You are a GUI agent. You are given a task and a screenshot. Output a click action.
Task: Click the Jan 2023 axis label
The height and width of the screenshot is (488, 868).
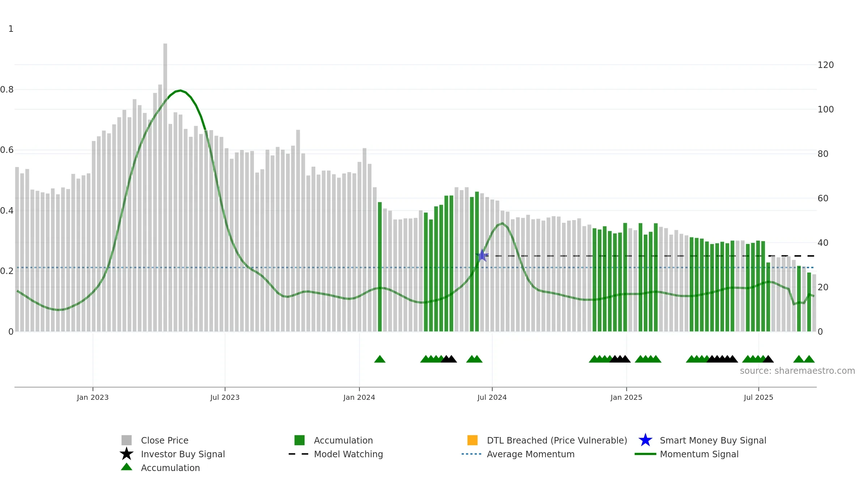pos(93,398)
